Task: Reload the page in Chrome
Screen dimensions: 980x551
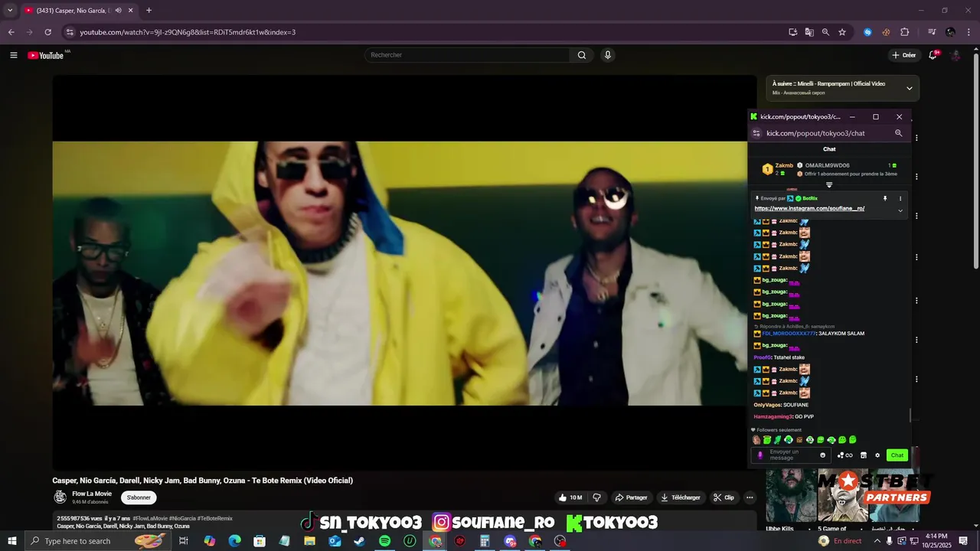Action: pos(47,32)
